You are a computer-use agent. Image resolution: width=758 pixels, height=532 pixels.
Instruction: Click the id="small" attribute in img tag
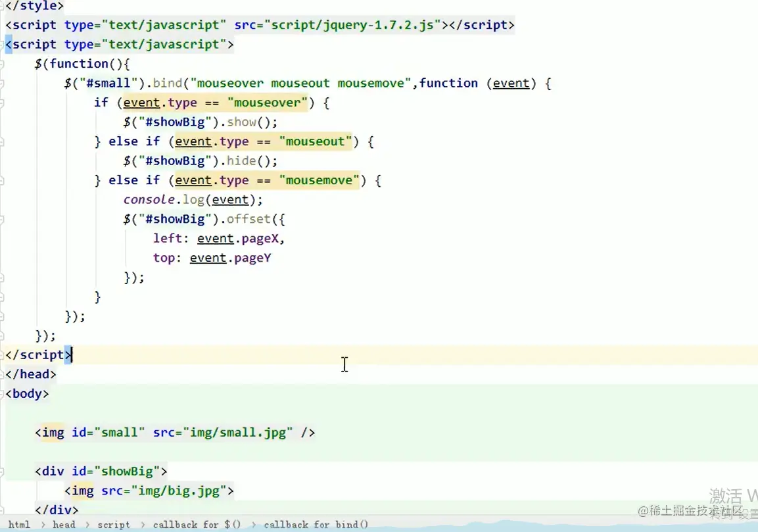pyautogui.click(x=108, y=432)
